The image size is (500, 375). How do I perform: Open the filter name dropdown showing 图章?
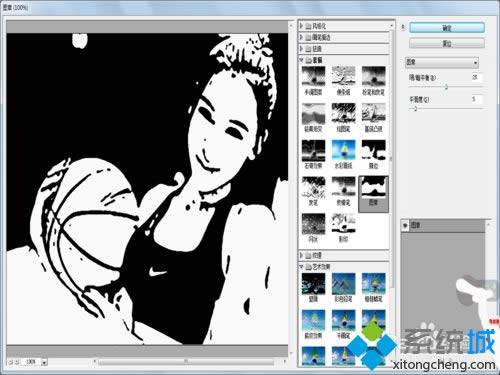pyautogui.click(x=442, y=62)
